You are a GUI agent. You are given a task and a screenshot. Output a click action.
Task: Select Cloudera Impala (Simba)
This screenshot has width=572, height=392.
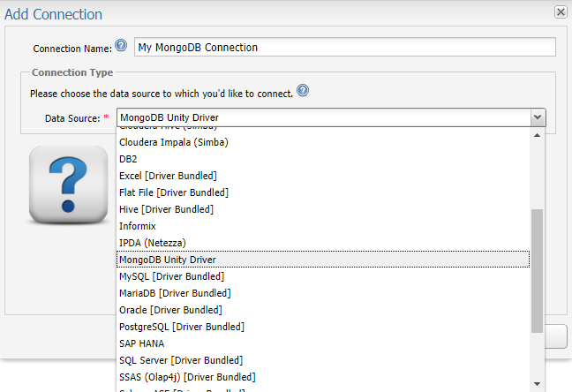coord(323,142)
